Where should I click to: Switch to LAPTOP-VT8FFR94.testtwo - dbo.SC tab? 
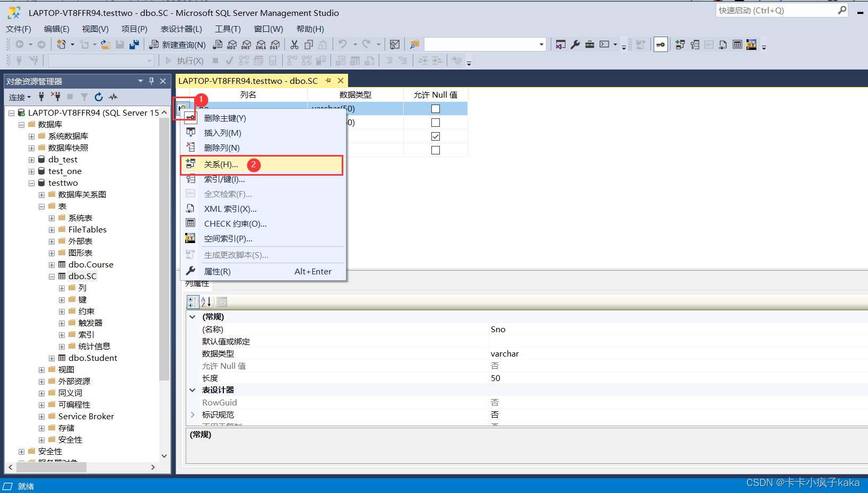[248, 81]
